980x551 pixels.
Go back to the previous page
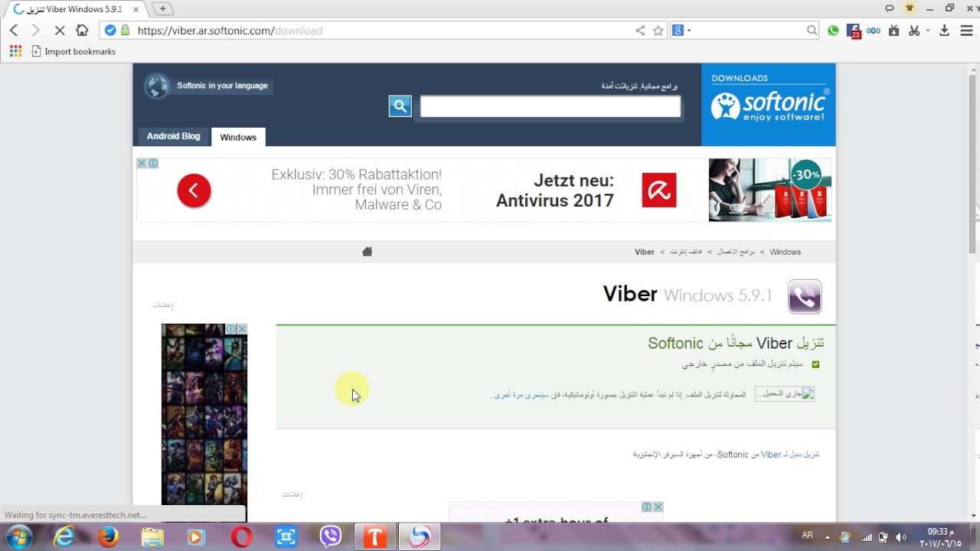click(x=14, y=31)
